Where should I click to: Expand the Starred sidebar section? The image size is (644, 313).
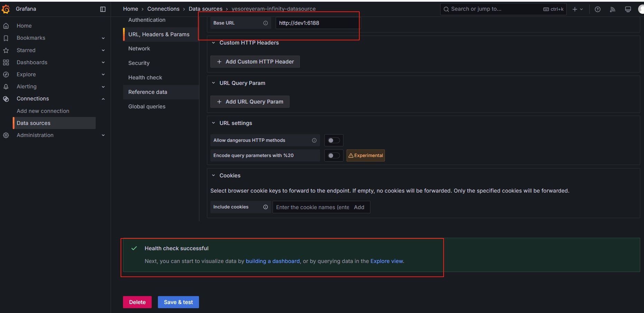(103, 50)
